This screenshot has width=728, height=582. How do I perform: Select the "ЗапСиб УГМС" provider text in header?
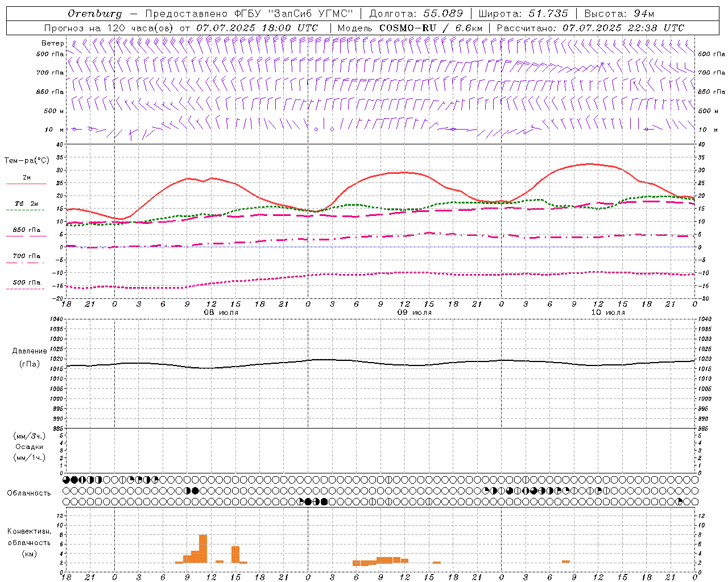311,14
